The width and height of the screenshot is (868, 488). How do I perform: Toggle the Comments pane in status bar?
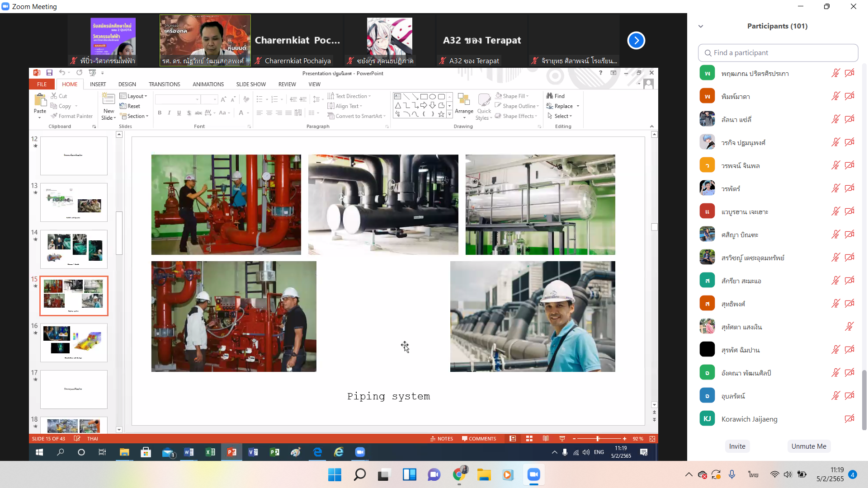click(479, 439)
